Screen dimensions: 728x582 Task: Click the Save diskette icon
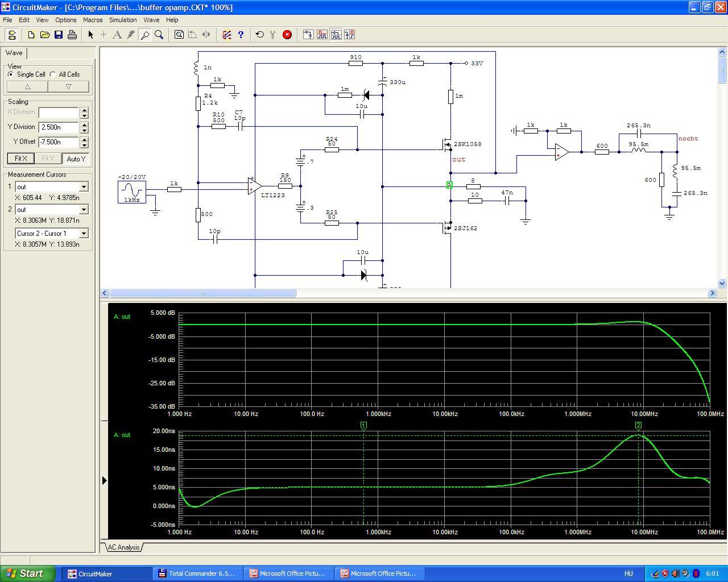point(59,35)
